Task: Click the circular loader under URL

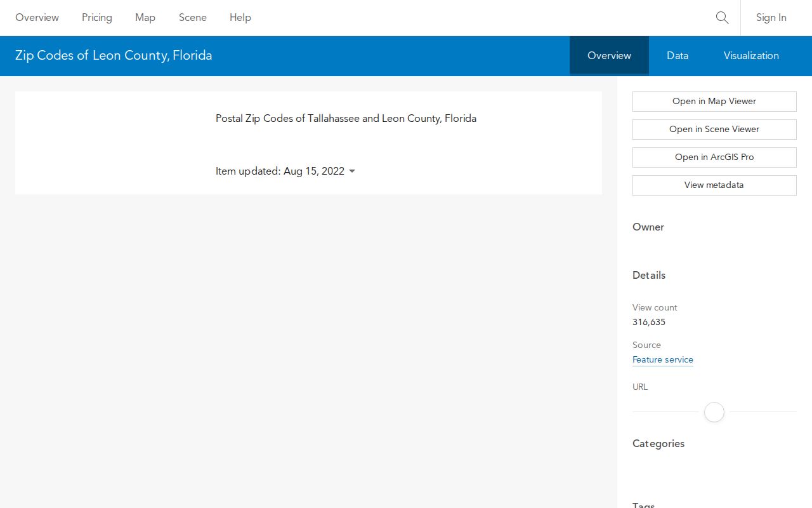Action: tap(714, 412)
